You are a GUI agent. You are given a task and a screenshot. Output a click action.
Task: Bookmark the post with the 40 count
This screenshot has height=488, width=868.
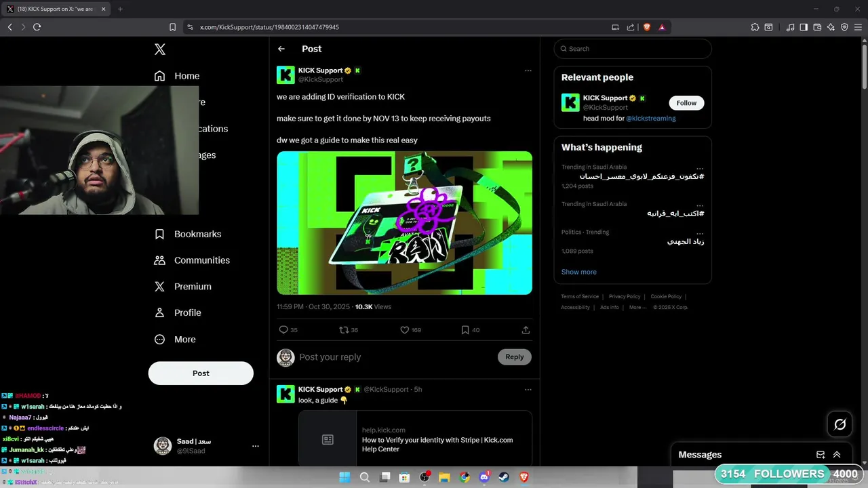coord(470,330)
